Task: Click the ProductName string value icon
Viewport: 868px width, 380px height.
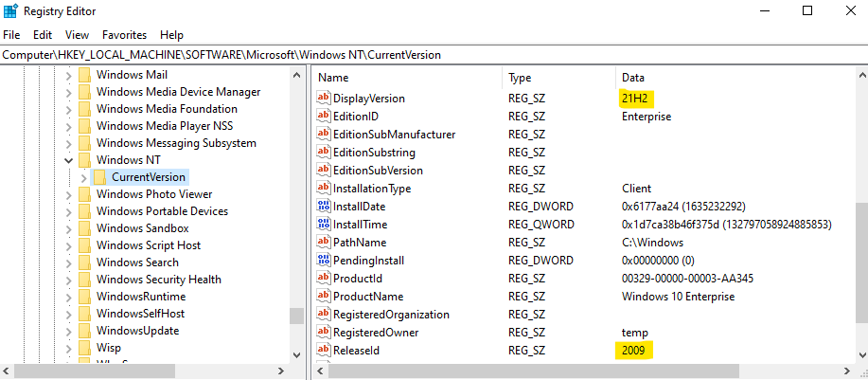Action: (x=323, y=297)
